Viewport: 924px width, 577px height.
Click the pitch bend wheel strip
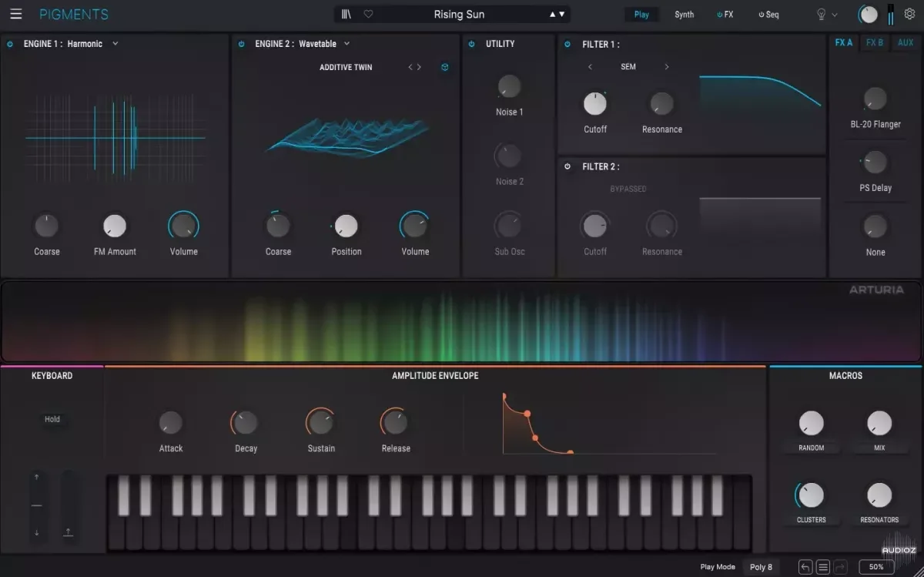[x=37, y=506]
